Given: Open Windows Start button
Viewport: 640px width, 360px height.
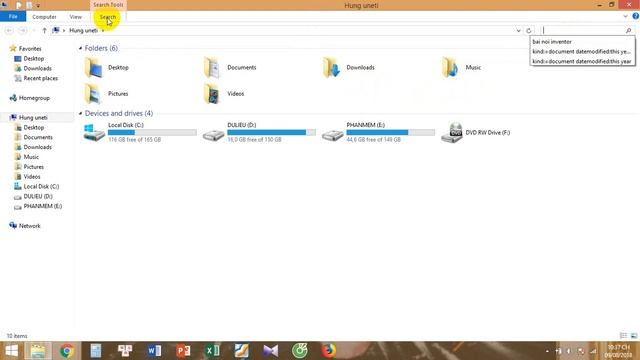Looking at the screenshot, I should [x=11, y=351].
